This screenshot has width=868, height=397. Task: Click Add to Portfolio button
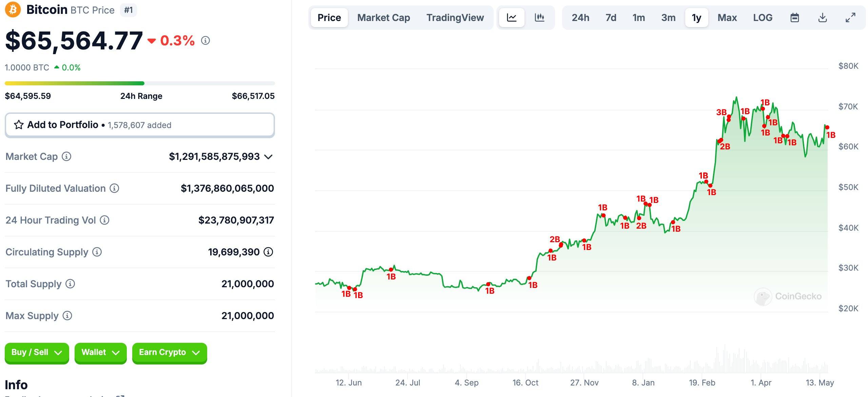tap(140, 125)
